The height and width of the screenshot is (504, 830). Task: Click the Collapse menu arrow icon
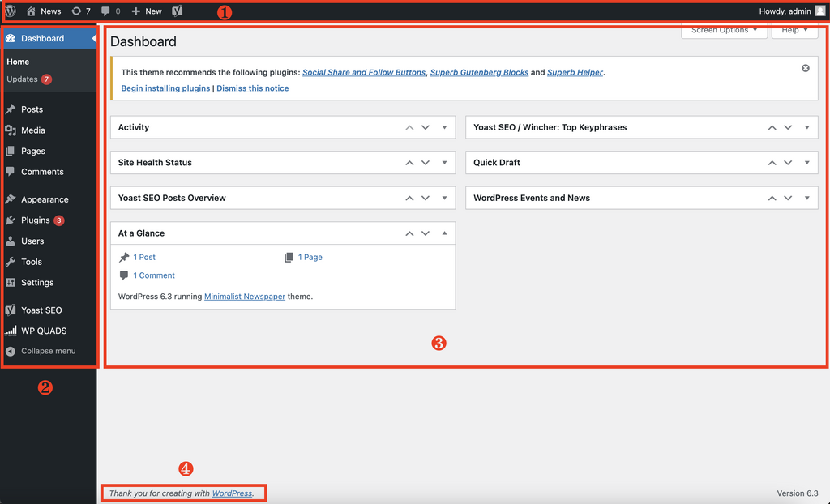10,351
